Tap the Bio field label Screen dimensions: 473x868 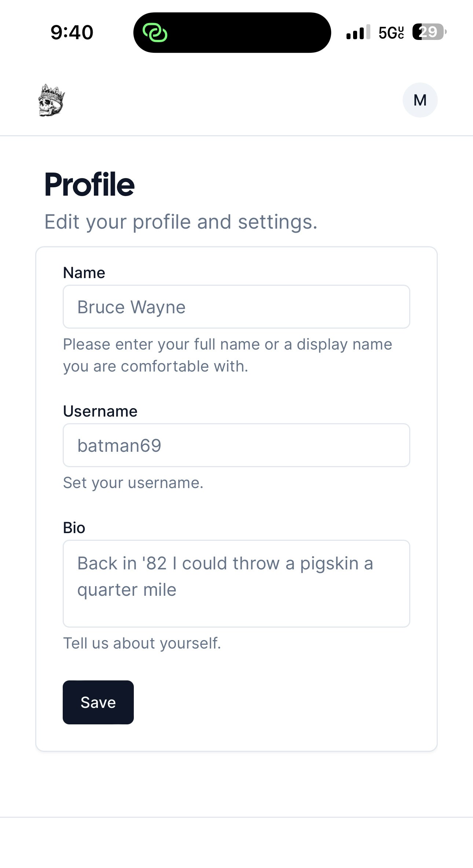(74, 528)
